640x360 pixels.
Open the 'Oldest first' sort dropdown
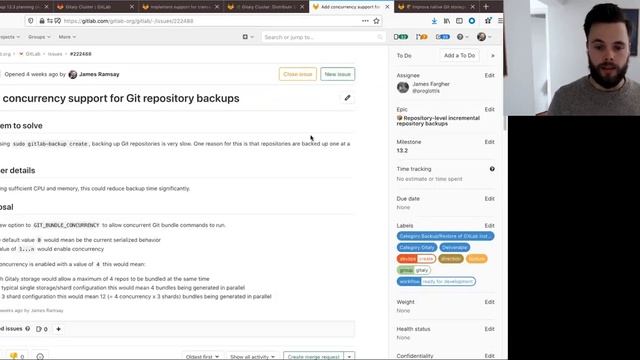coord(202,357)
